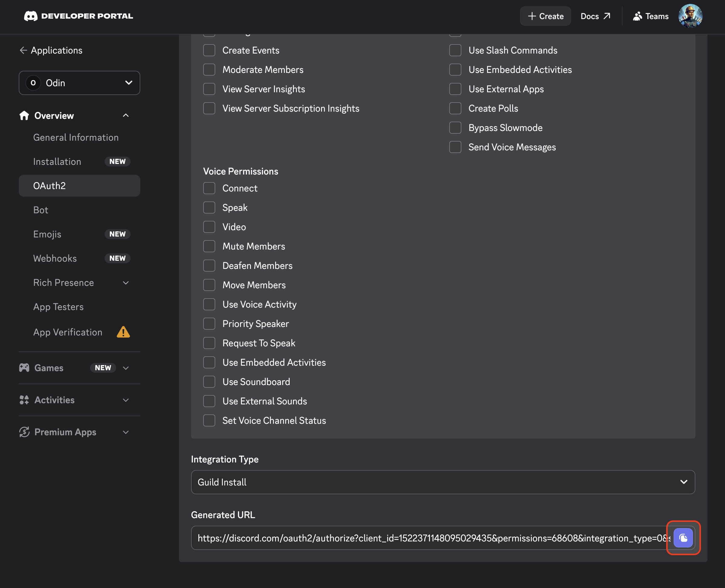Image resolution: width=725 pixels, height=588 pixels.
Task: Check the Create Polls box
Action: click(455, 108)
